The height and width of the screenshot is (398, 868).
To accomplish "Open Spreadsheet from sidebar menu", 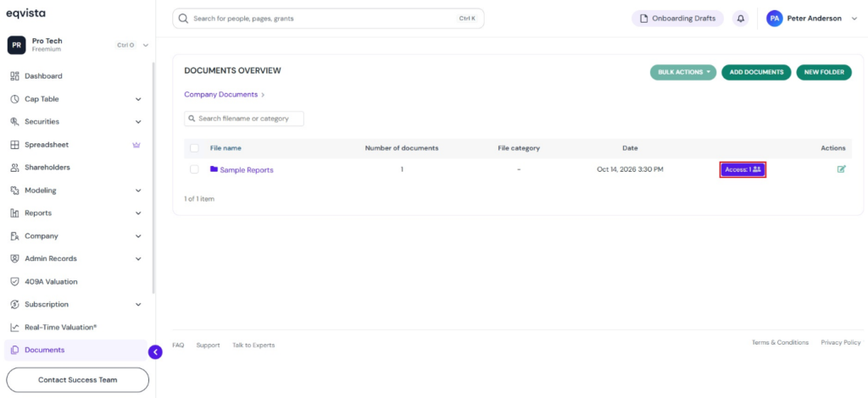I will pyautogui.click(x=47, y=145).
